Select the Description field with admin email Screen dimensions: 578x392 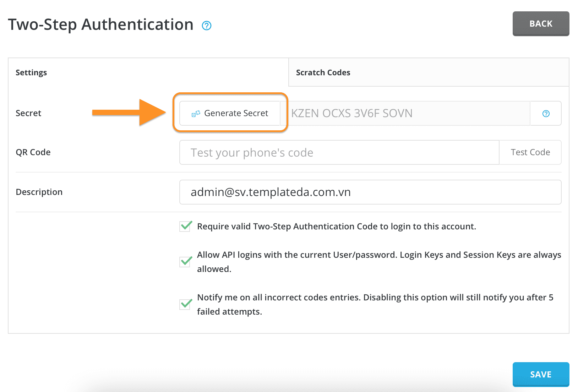point(369,192)
